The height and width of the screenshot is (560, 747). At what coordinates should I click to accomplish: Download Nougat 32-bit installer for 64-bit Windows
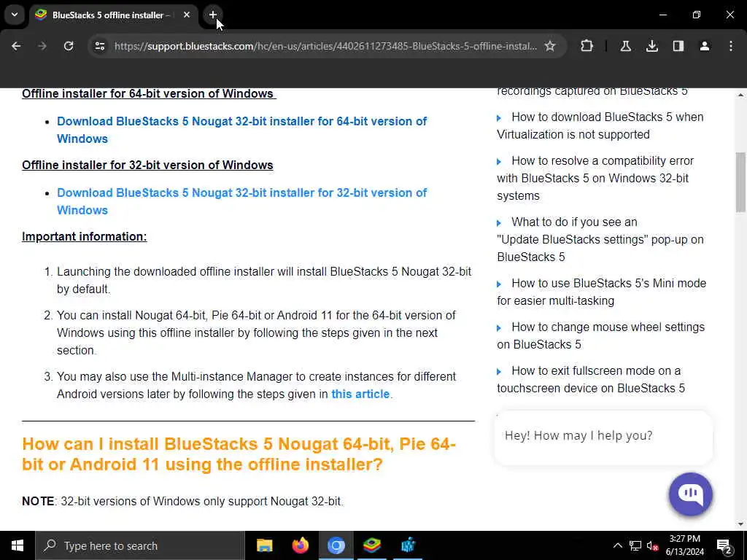point(241,130)
